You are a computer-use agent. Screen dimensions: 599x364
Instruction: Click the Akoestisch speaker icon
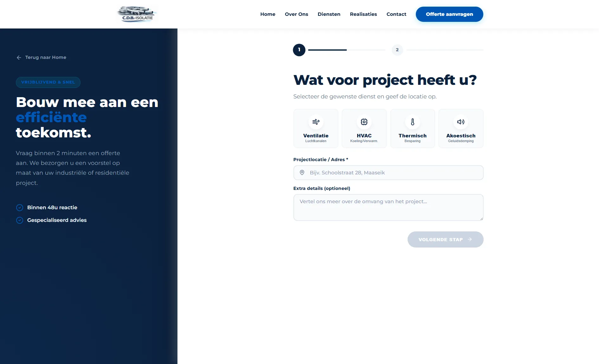point(461,122)
